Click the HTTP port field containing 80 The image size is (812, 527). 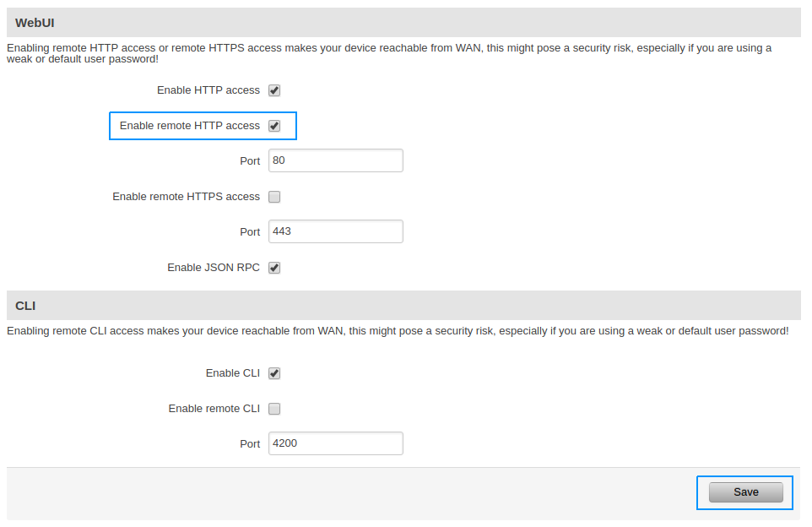click(335, 160)
